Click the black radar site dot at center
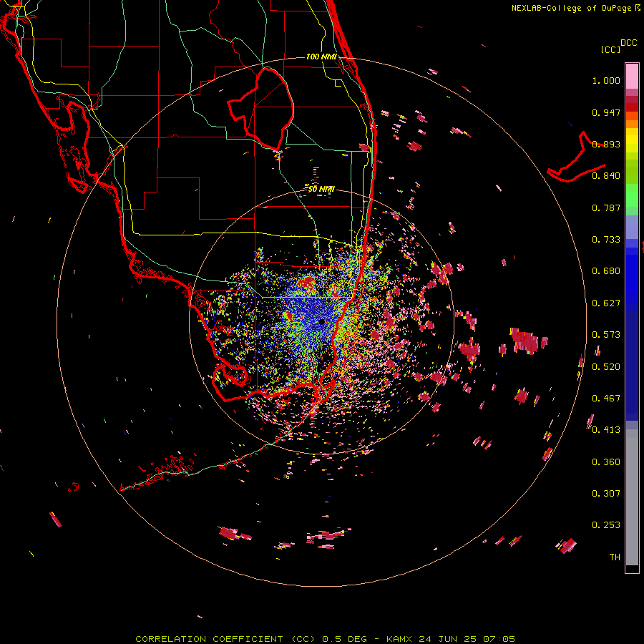644x644 pixels. [322, 322]
